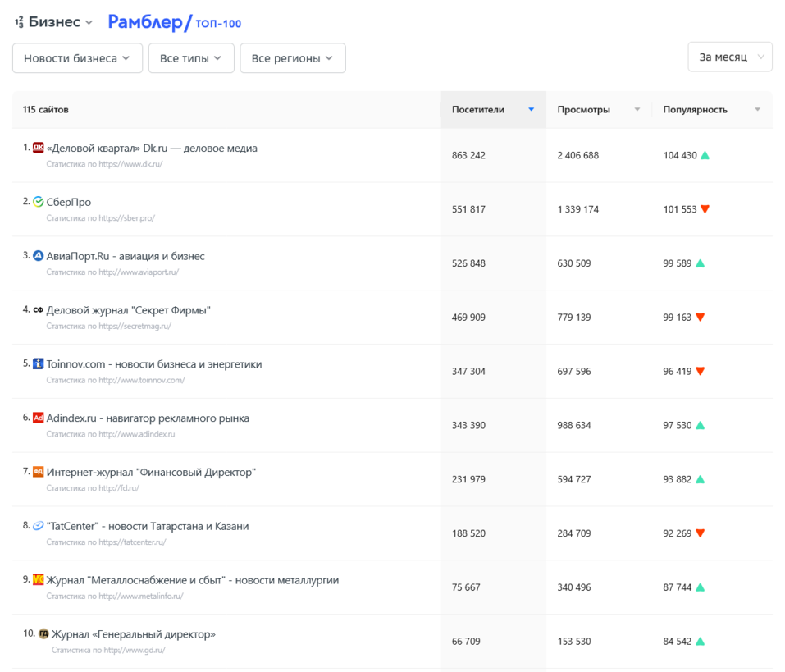
Task: Click the Финансовый Директор orange favicon
Action: tap(38, 472)
